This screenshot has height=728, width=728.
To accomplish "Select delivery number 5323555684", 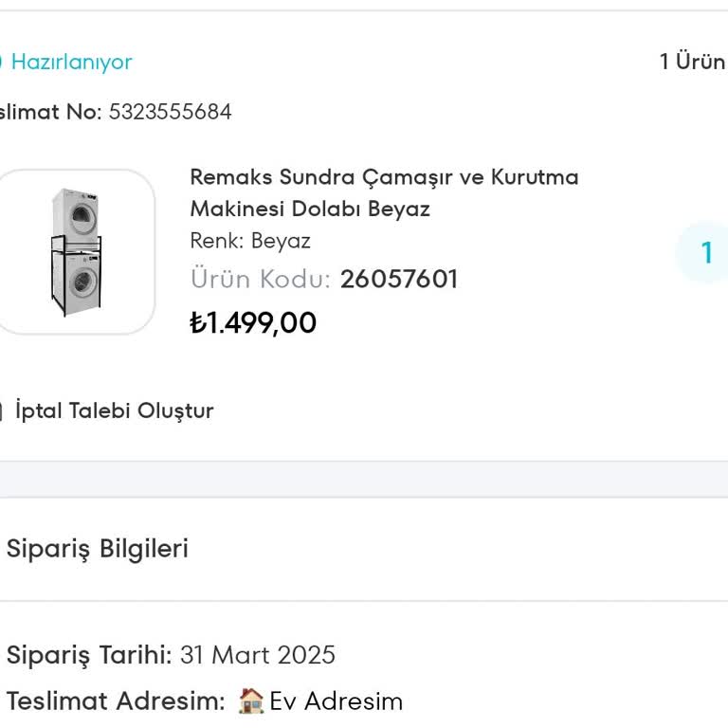I will (171, 112).
